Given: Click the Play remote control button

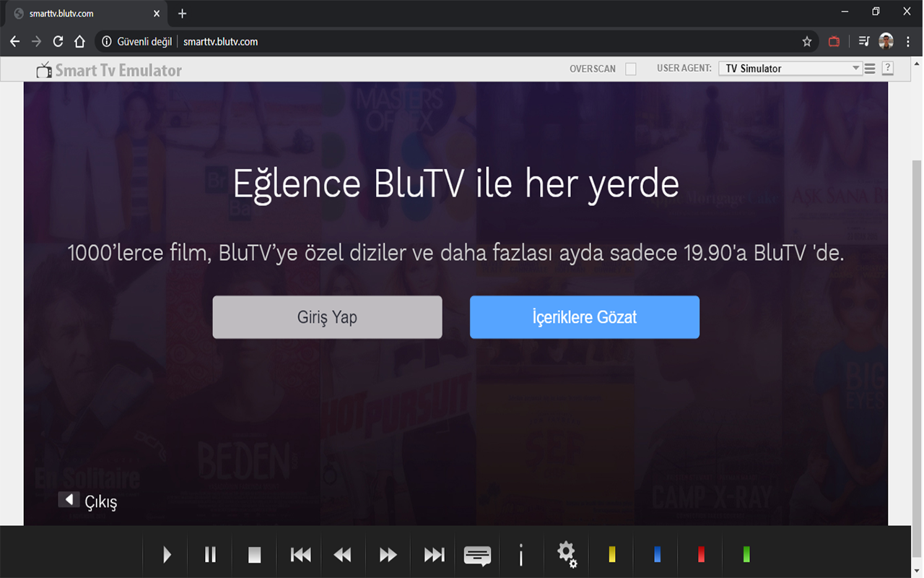Looking at the screenshot, I should 167,554.
